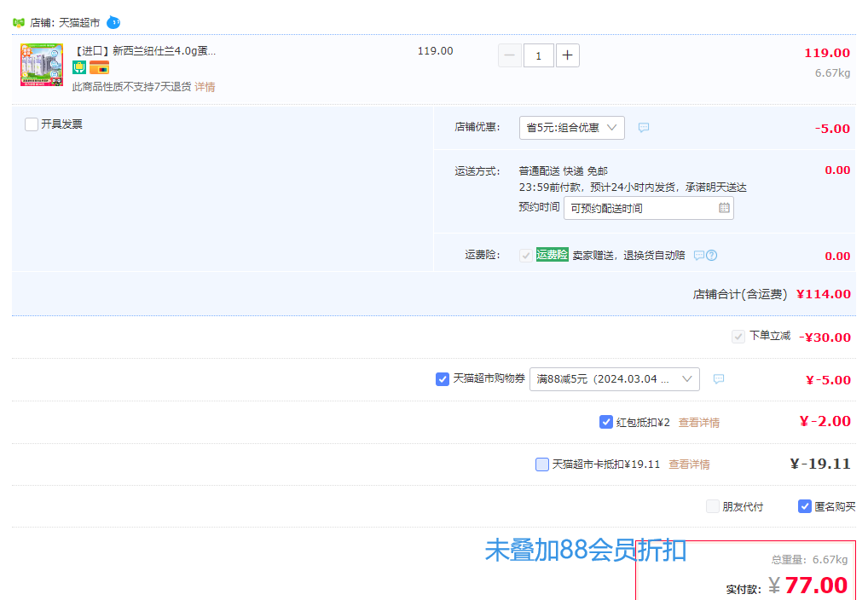Increase quantity with plus button

pyautogui.click(x=567, y=55)
